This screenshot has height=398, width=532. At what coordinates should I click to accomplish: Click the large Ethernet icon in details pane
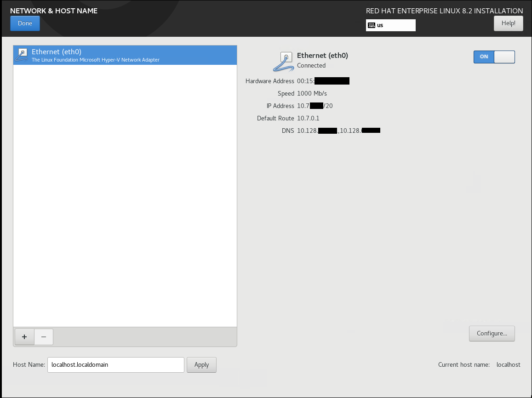[x=284, y=62]
